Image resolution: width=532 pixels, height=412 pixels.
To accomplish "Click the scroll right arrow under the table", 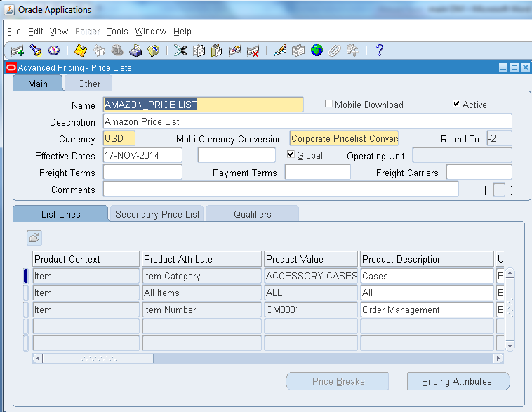I will (499, 358).
